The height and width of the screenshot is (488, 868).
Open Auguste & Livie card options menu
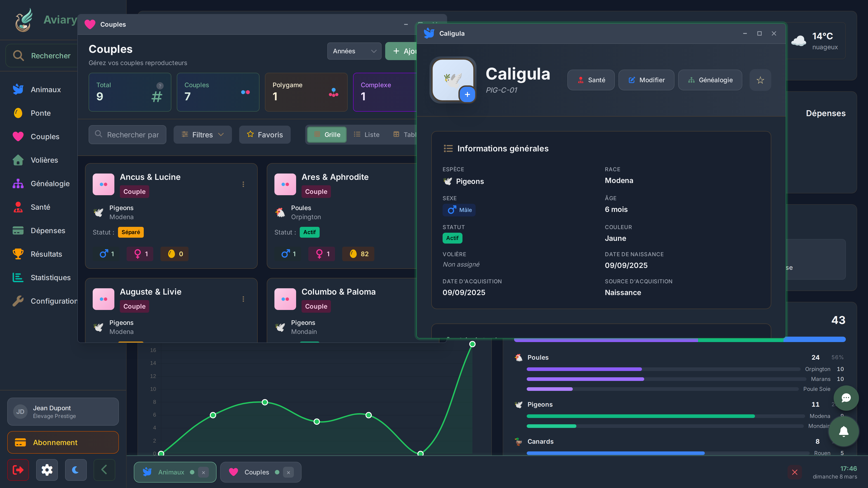pos(243,299)
